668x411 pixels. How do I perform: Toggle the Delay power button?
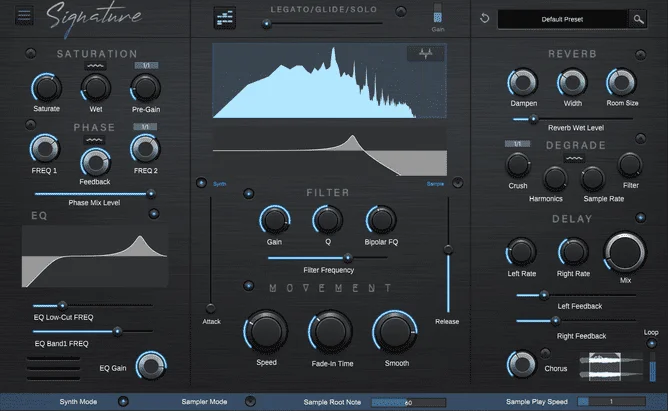[x=640, y=218]
